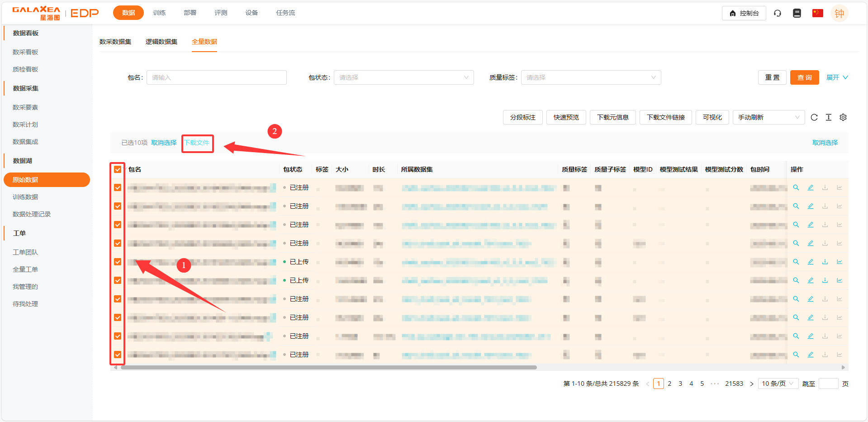Viewport: 868px width, 422px height.
Task: Click the orange 查询 button
Action: [x=804, y=77]
